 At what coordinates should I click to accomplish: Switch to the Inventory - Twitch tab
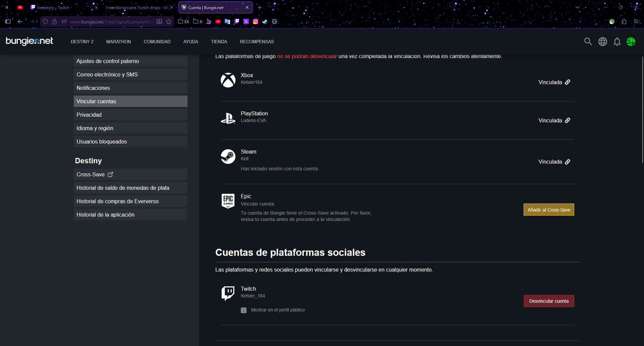pyautogui.click(x=54, y=7)
